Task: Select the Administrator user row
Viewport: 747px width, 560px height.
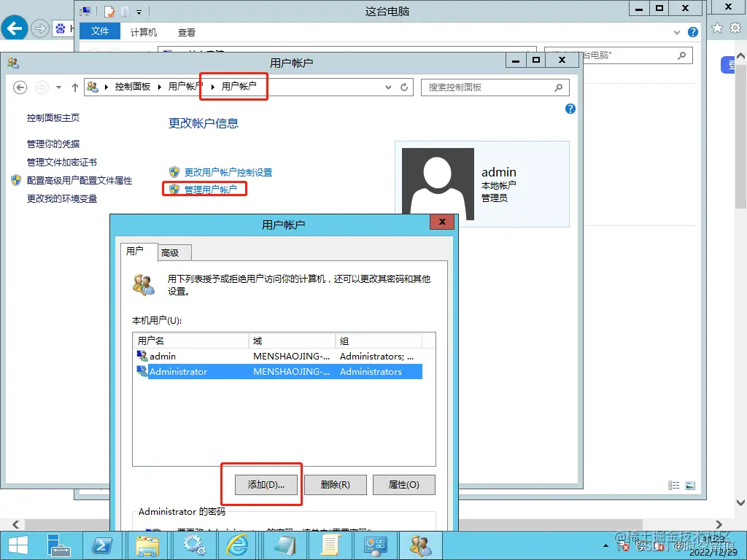Action: pos(279,371)
